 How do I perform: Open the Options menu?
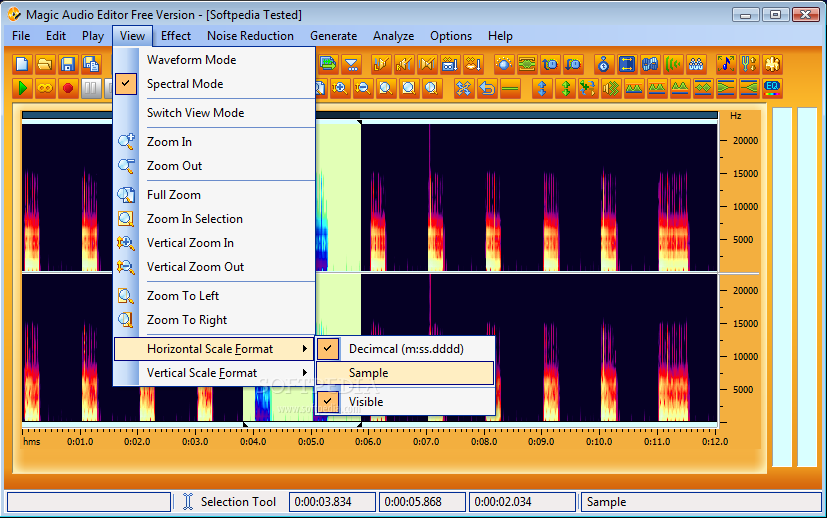coord(451,36)
